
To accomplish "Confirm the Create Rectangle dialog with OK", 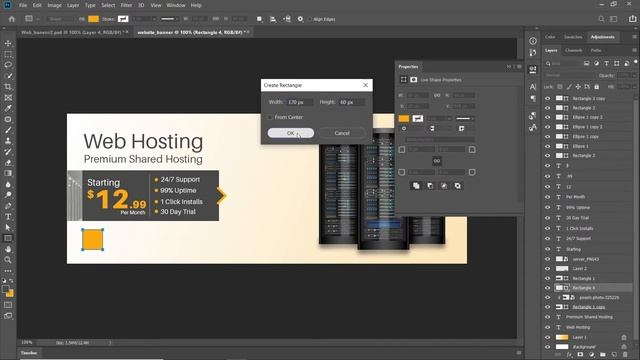I will (291, 133).
